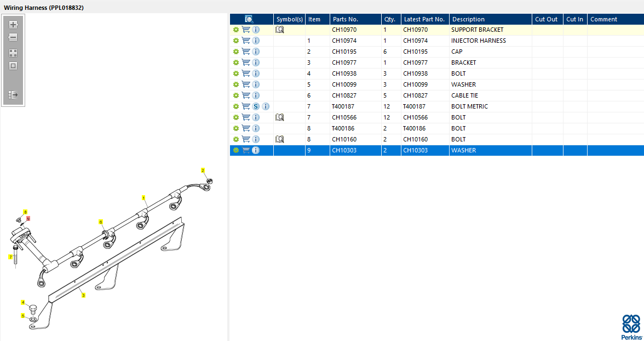The image size is (644, 341).
Task: Add CH10938 bolt to cart
Action: click(246, 73)
